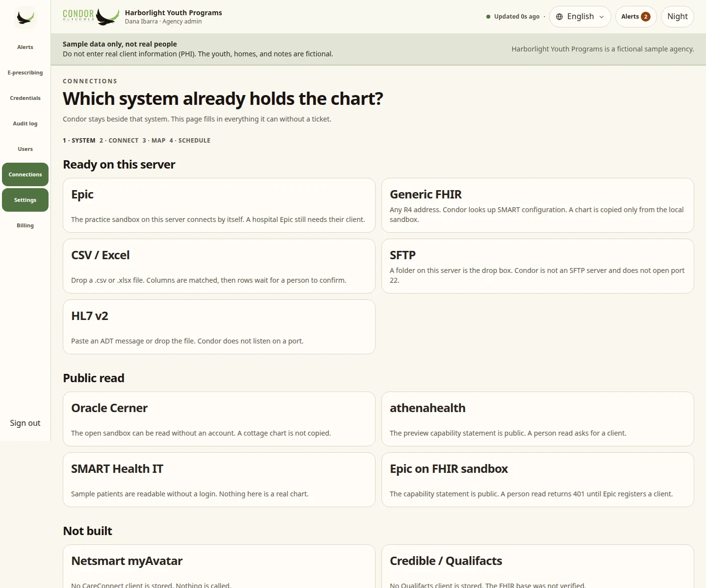Click the "Dana Ibarra · Agency admin" text
The image size is (706, 588).
[x=163, y=22]
